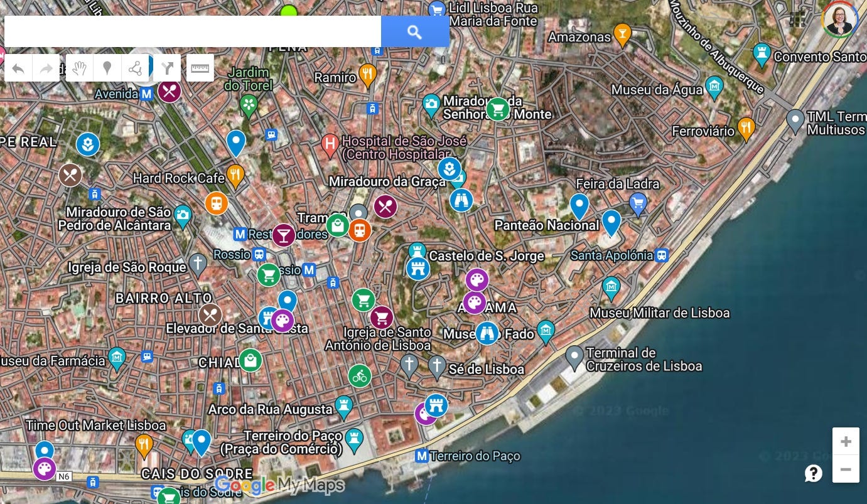Click the Ramiro restaurant pin
This screenshot has width=867, height=504.
(x=367, y=75)
